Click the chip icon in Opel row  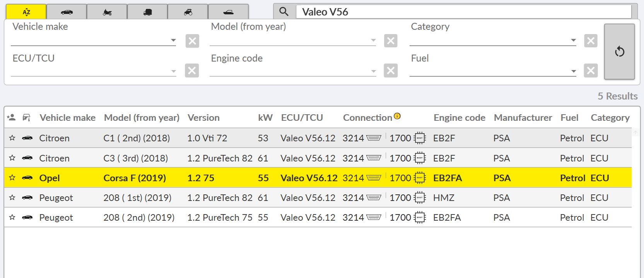[420, 178]
